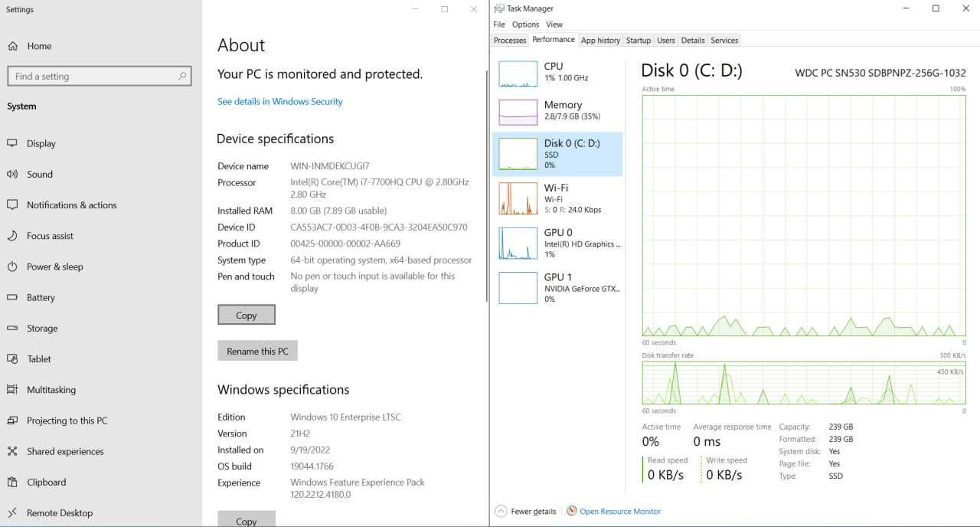Click the Task Manager title bar icon
This screenshot has width=980, height=527.
(499, 8)
